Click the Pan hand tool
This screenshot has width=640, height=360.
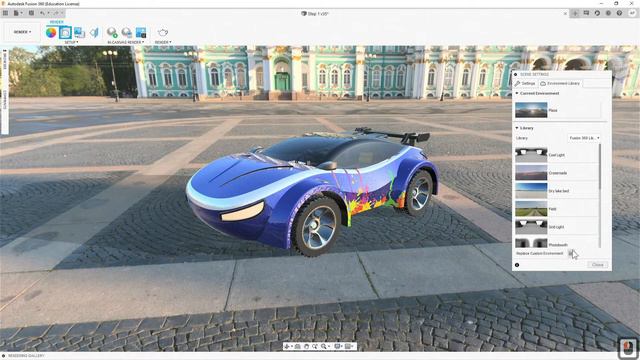pos(306,347)
